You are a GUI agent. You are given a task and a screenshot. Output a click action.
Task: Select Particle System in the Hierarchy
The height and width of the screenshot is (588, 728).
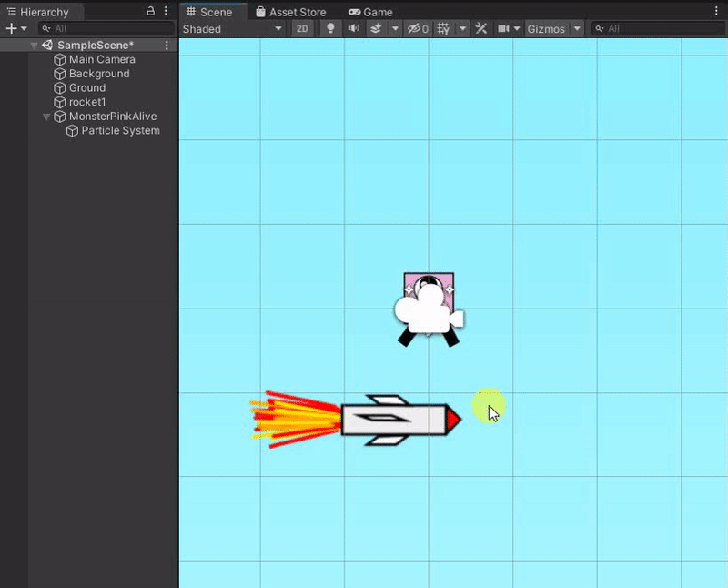120,131
